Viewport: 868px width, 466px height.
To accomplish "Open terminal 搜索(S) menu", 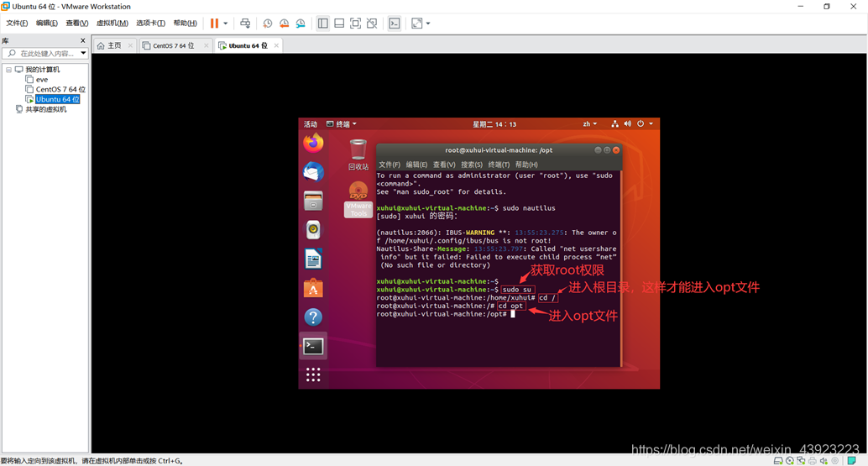I will [x=472, y=165].
